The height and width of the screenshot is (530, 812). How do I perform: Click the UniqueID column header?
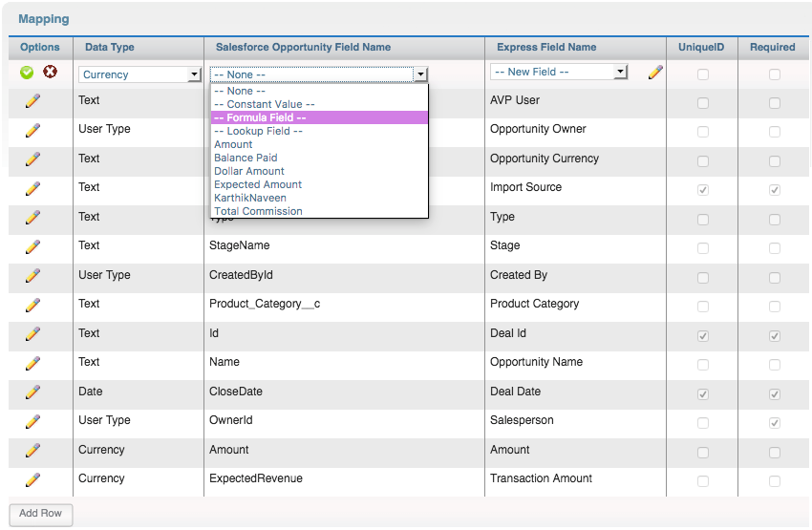coord(701,47)
